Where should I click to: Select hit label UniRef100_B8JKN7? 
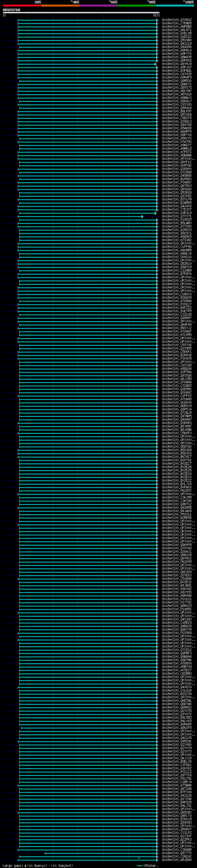[177, 426]
